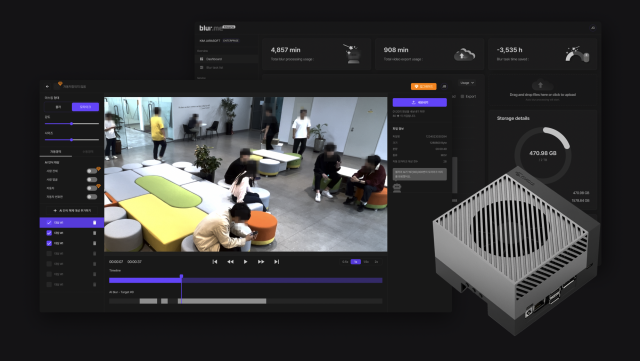Toggle the first switch in the blur options list

92,171
